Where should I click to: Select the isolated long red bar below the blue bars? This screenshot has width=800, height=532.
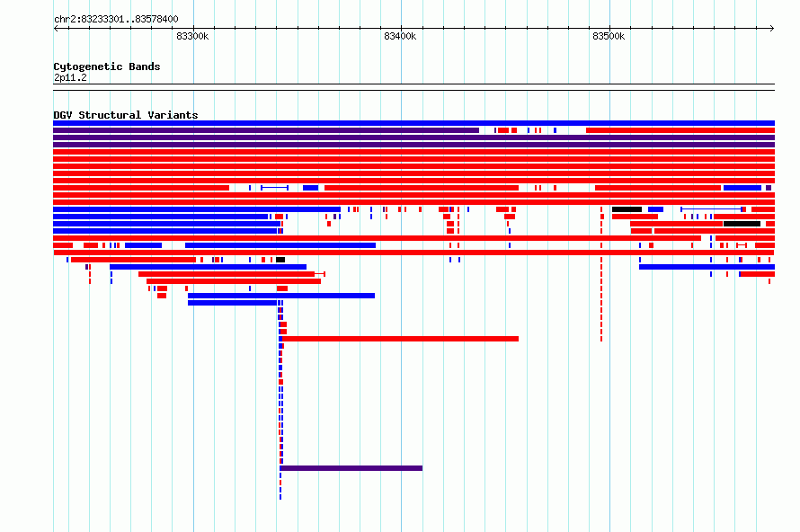[x=400, y=339]
